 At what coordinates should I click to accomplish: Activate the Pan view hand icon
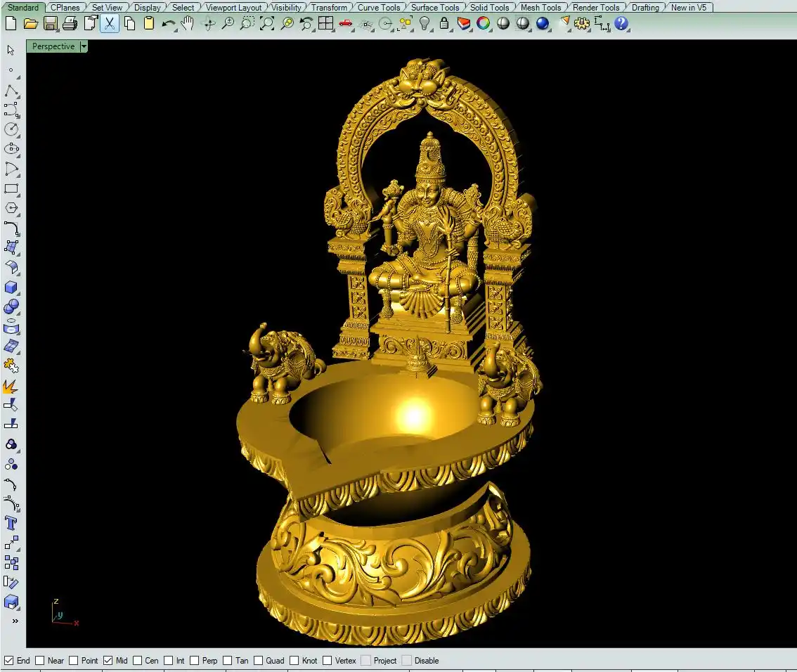[188, 23]
